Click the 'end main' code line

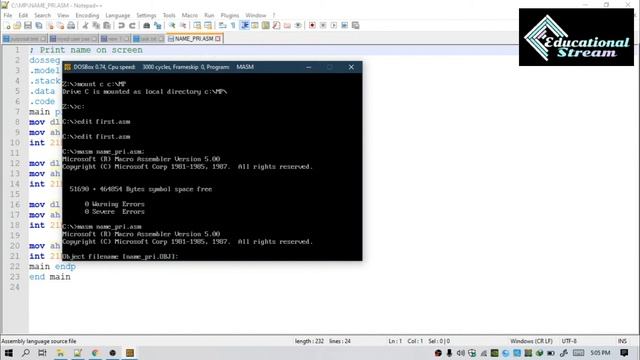pyautogui.click(x=50, y=277)
